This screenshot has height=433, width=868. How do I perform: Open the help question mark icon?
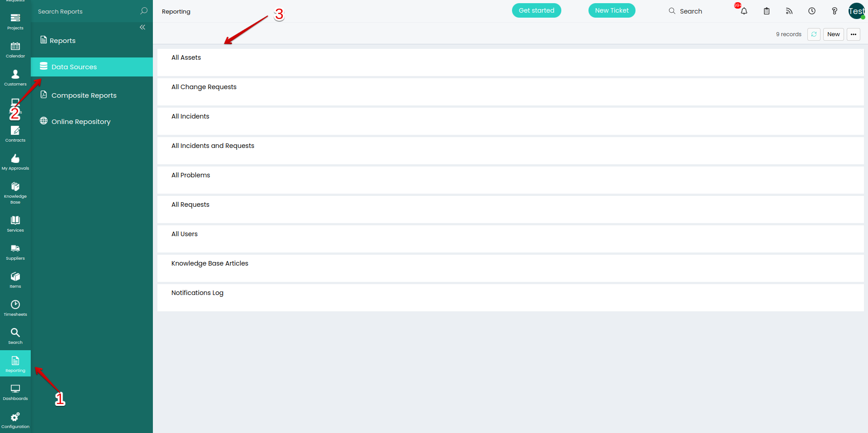(x=834, y=11)
